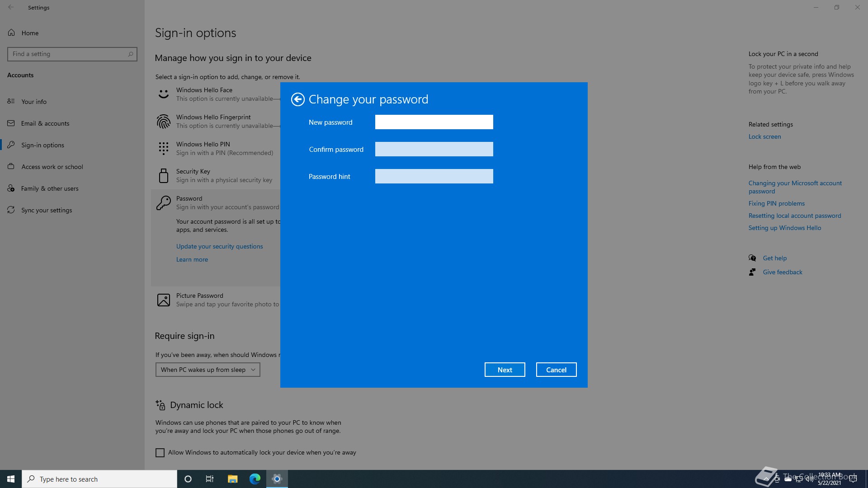This screenshot has height=488, width=868.
Task: Open the 'When PC wakes up from sleep' dropdown
Action: click(208, 369)
